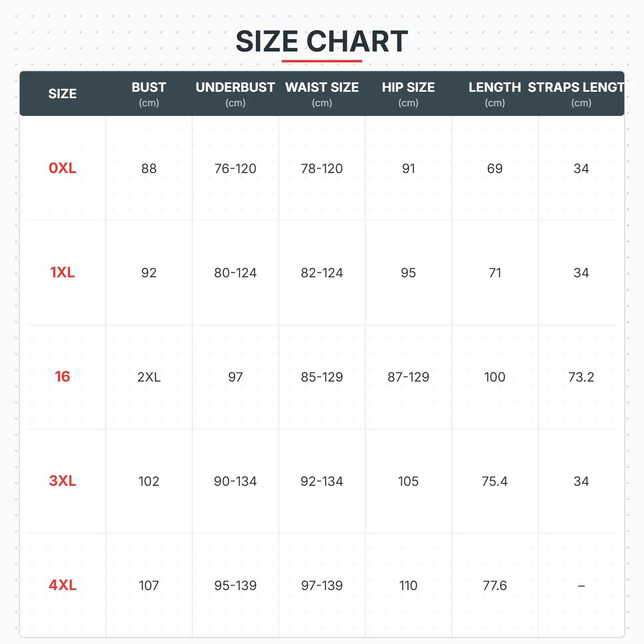Click the 0XL size row label
The image size is (644, 644).
(x=62, y=168)
